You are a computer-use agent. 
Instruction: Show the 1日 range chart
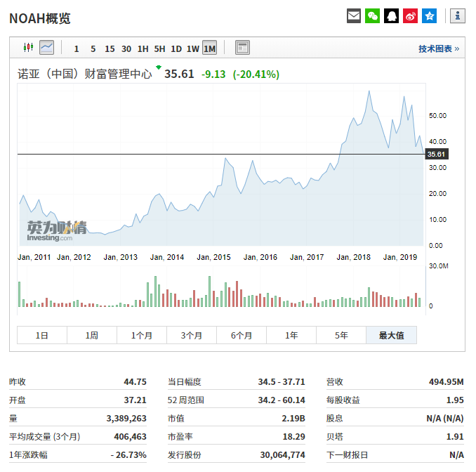42,335
